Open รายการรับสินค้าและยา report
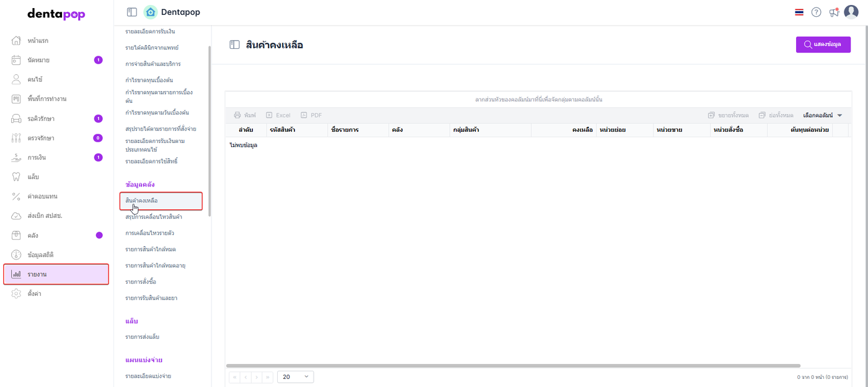Image resolution: width=868 pixels, height=387 pixels. pos(151,298)
